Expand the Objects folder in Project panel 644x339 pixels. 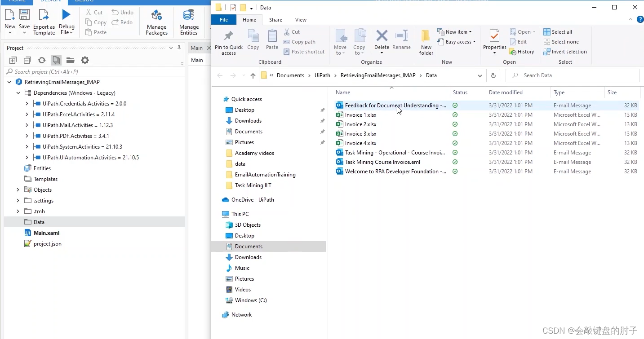tap(18, 190)
